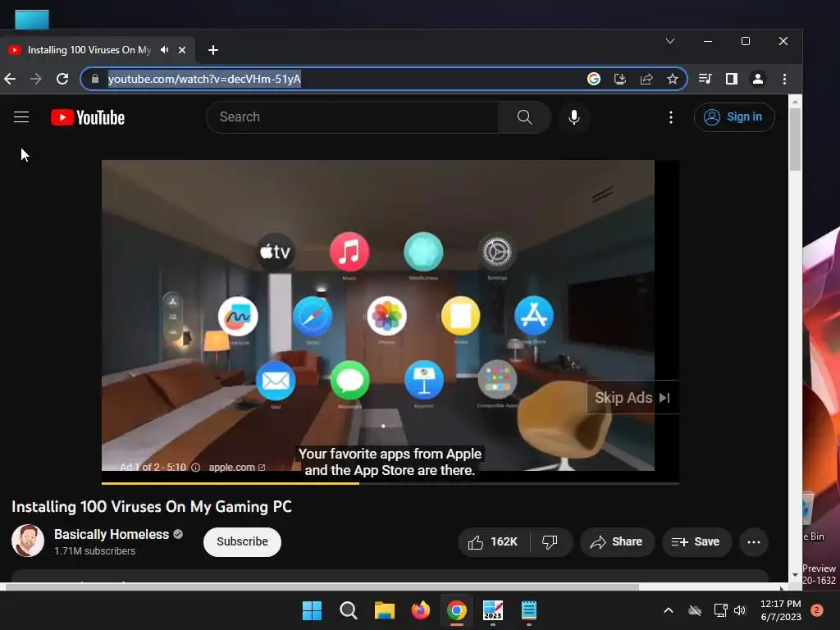Save video to a playlist

pyautogui.click(x=696, y=542)
